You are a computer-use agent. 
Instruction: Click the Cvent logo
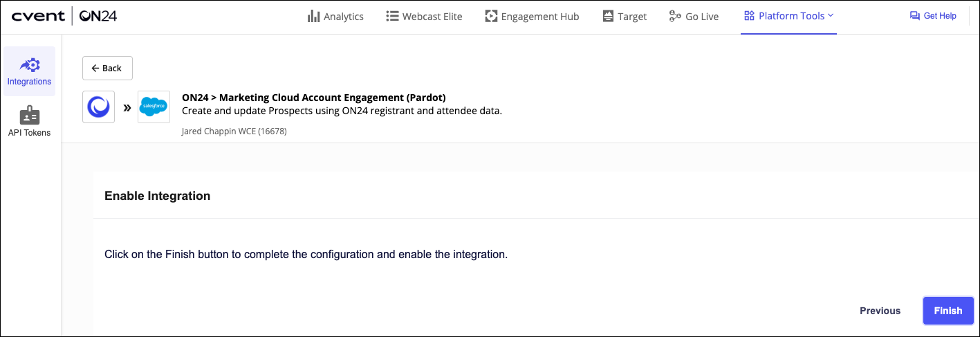[x=38, y=15]
